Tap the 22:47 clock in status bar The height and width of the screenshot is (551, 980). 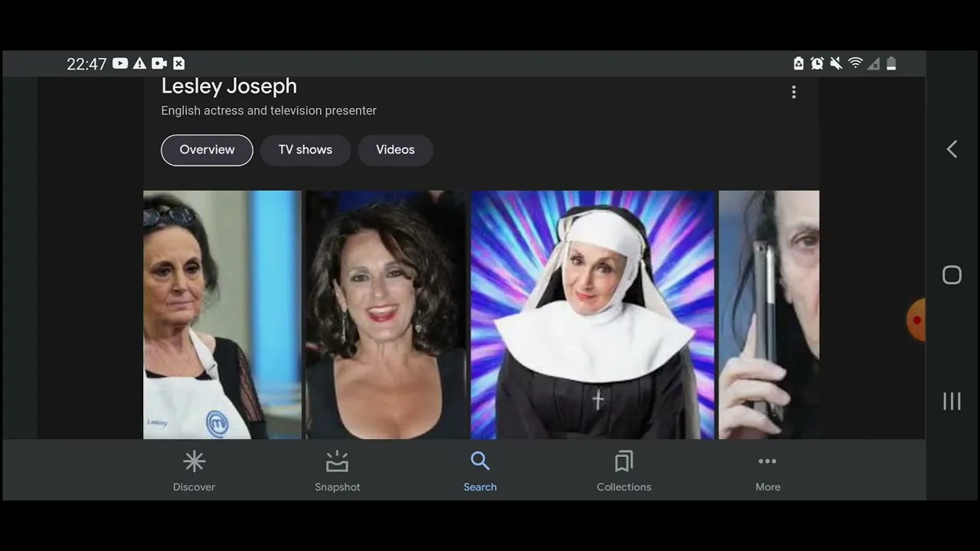pos(87,64)
